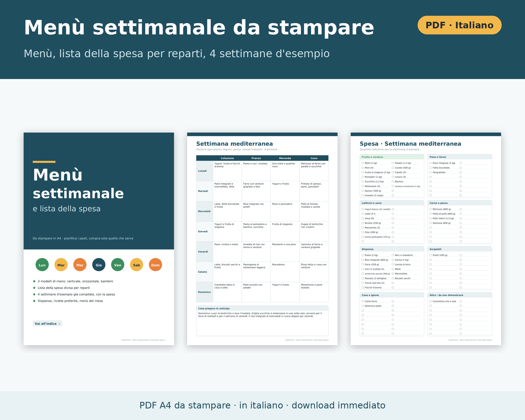
Task: Select Zuppa di lenticchie con crostini cell
Action: point(314,232)
